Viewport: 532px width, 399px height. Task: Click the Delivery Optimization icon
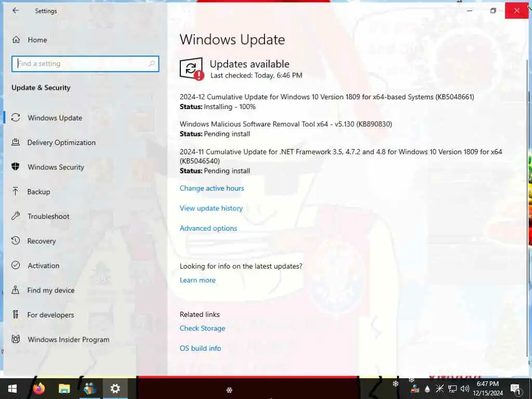pyautogui.click(x=16, y=142)
